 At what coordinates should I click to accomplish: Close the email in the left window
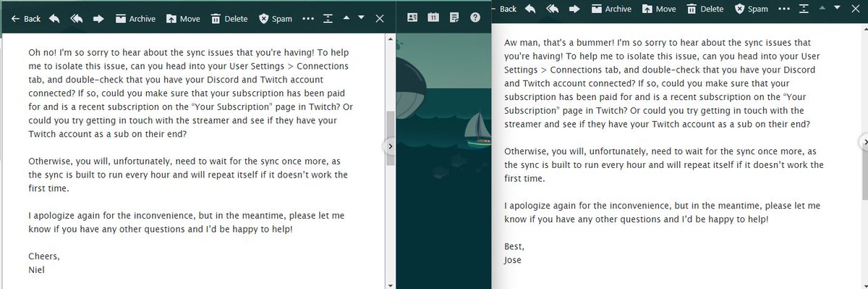point(380,19)
